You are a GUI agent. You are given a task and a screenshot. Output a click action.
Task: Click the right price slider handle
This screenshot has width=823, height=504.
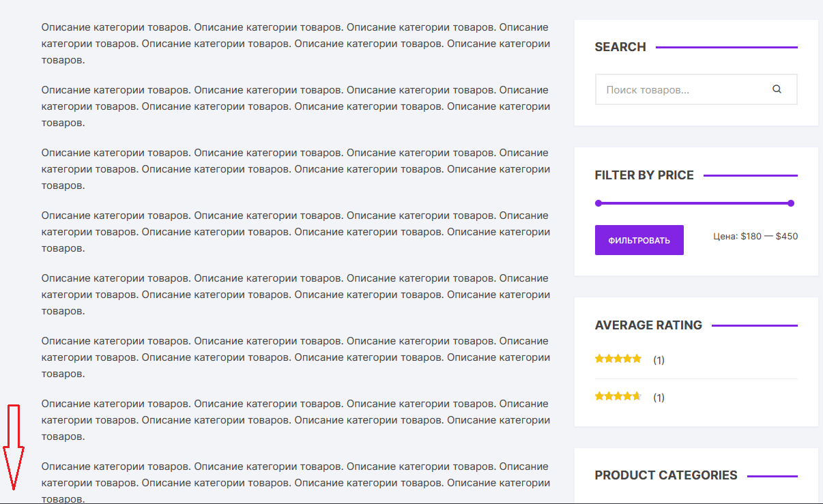791,203
